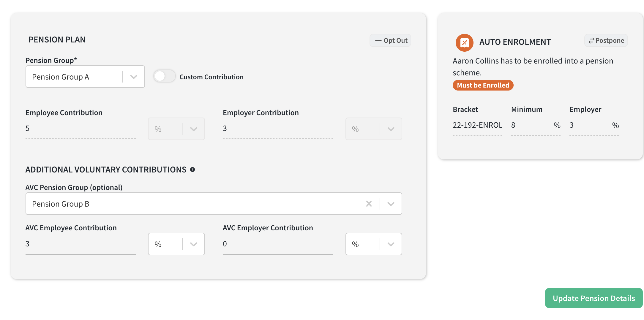Click the help icon beside Additional Voluntary Contributions

click(192, 169)
